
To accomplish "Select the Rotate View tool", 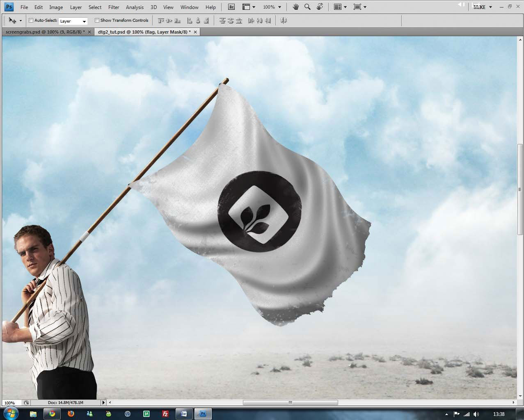I will coord(320,7).
